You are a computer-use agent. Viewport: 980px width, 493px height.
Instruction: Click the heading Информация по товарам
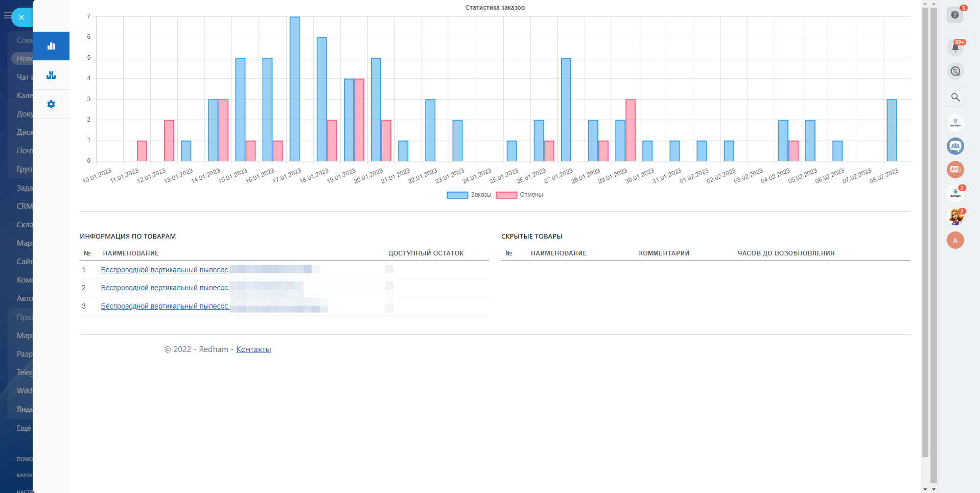(128, 237)
